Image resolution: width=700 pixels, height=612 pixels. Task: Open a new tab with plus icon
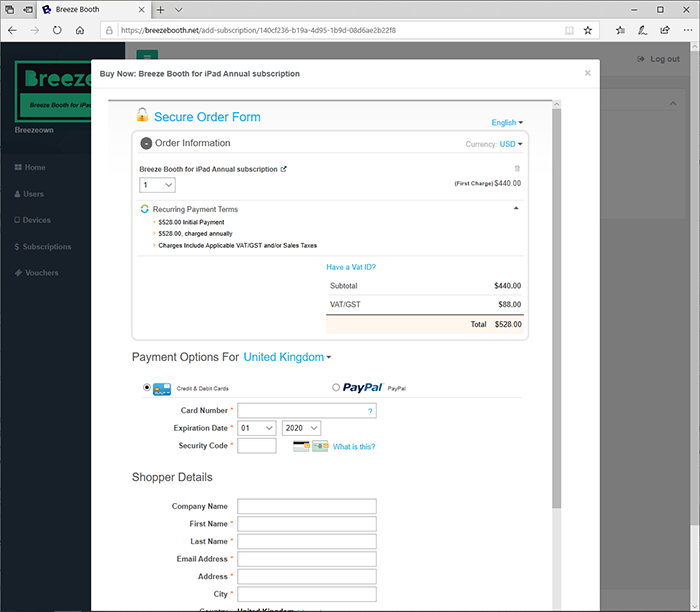tap(161, 10)
